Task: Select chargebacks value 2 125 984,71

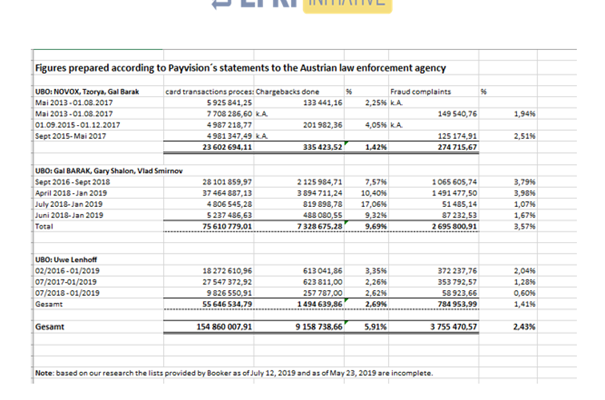Action: pyautogui.click(x=319, y=182)
